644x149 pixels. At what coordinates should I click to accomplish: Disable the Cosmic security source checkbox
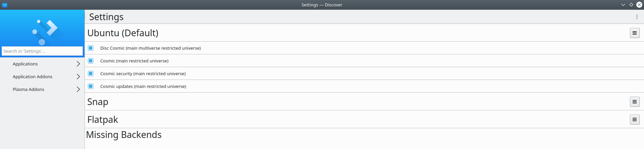click(x=91, y=73)
